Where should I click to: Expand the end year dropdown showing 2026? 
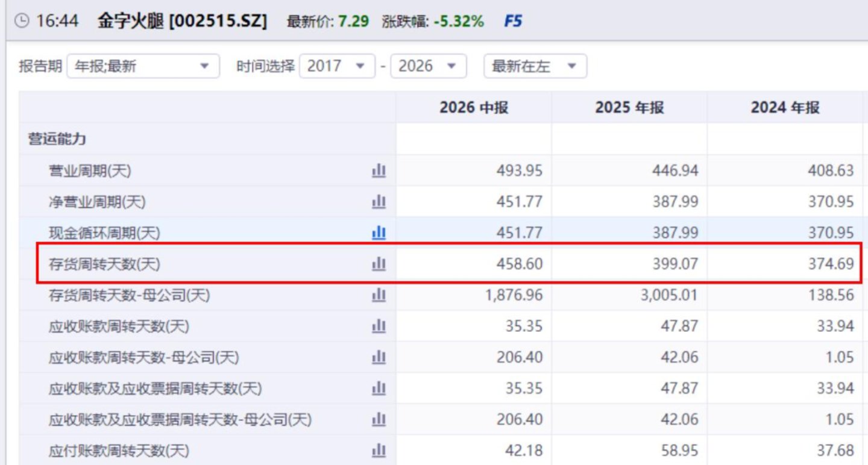point(429,66)
